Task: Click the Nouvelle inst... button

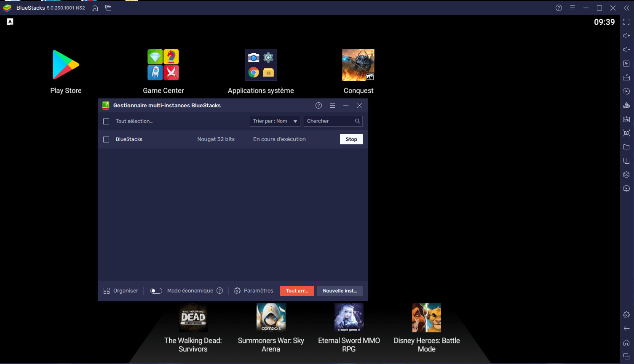Action: click(x=340, y=291)
